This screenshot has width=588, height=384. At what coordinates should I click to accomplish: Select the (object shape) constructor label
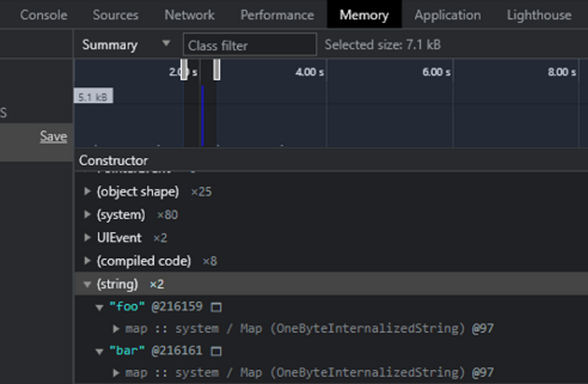[138, 192]
